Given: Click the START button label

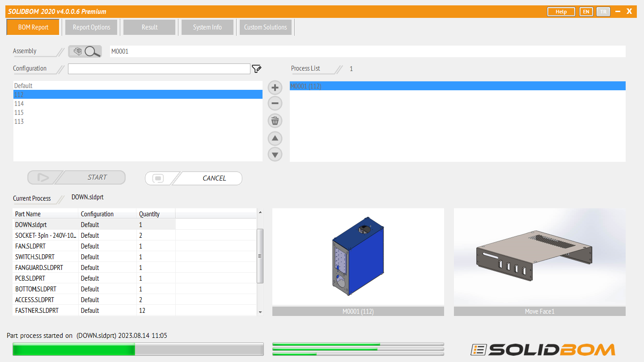Looking at the screenshot, I should pyautogui.click(x=97, y=177).
